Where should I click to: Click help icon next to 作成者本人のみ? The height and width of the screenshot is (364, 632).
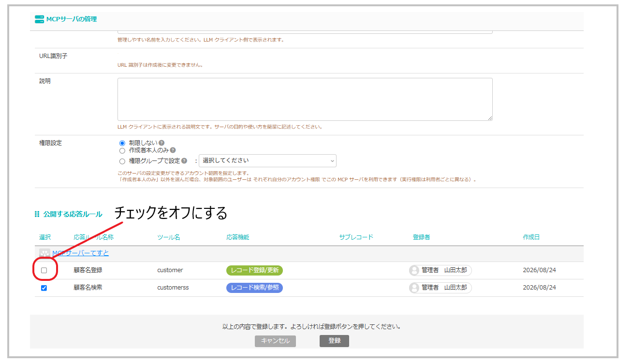[x=173, y=150]
